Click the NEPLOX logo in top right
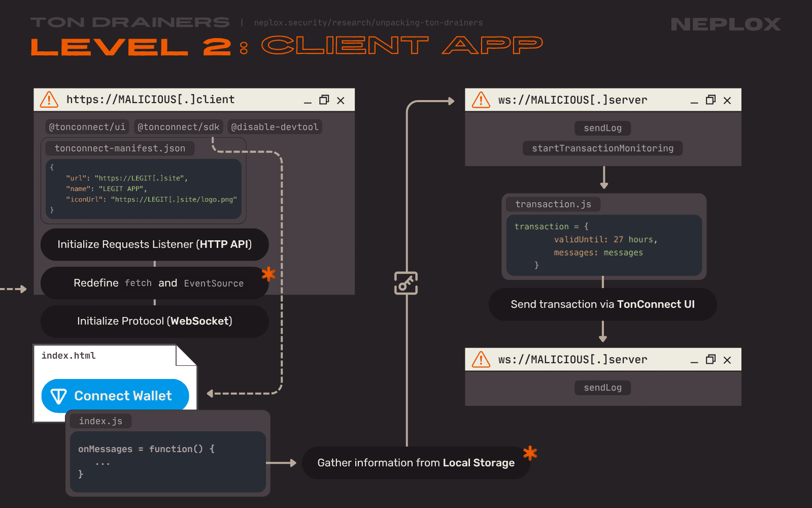Image resolution: width=812 pixels, height=508 pixels. click(x=725, y=24)
